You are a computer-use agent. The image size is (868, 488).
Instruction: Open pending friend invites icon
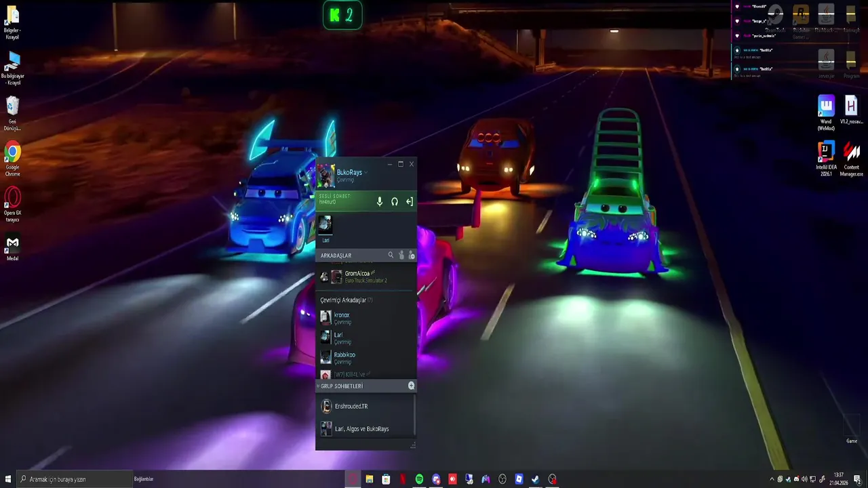point(401,255)
